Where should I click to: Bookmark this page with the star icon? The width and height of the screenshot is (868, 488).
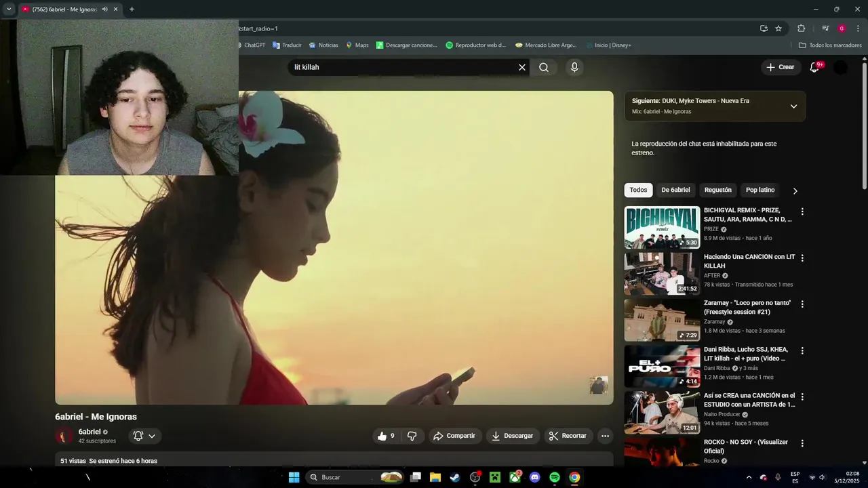[x=778, y=28]
